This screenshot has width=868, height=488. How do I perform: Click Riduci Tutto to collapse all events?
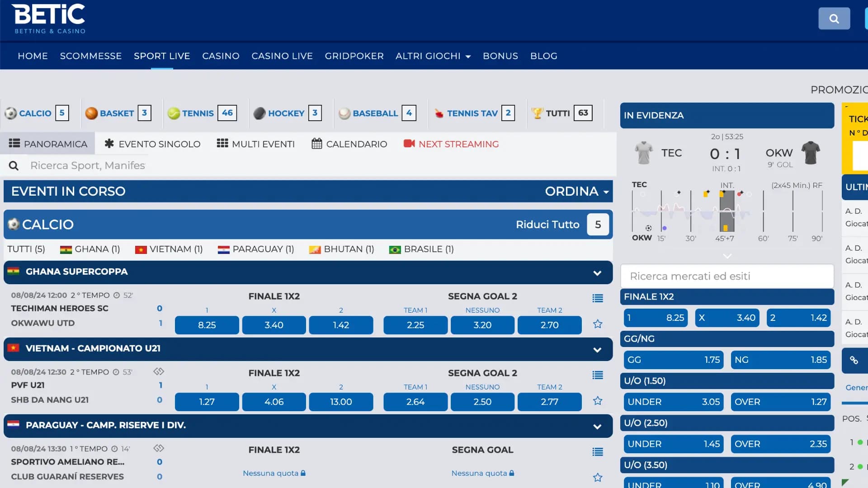tap(547, 224)
